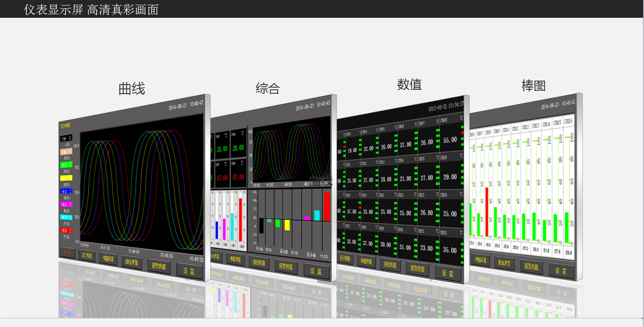The height and width of the screenshot is (327, 644).
Task: Click 设置 button on the 综合 screen
Action: pos(316,271)
